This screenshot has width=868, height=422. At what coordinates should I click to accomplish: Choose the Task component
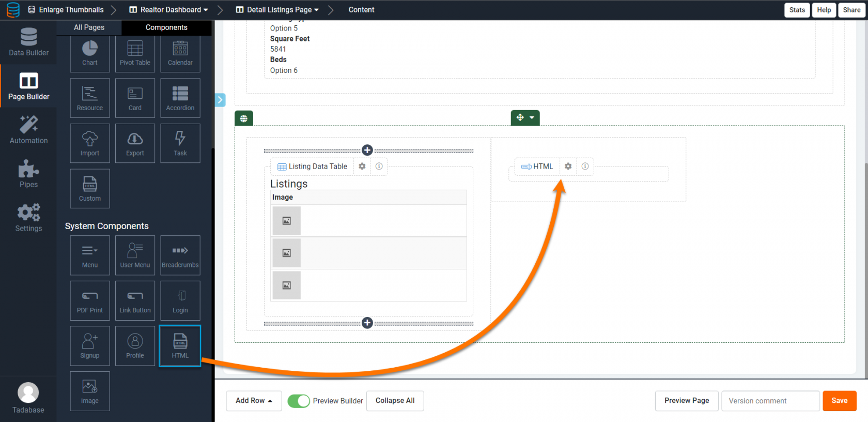180,143
